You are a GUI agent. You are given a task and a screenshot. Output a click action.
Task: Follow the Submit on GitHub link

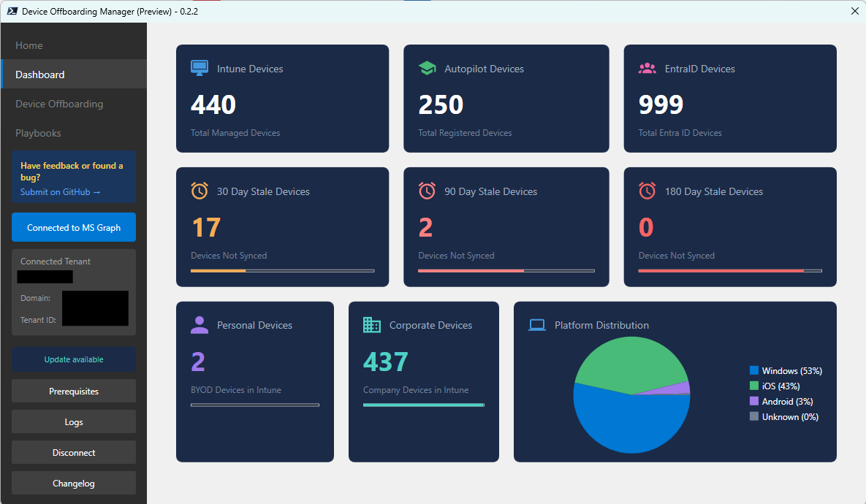[60, 192]
